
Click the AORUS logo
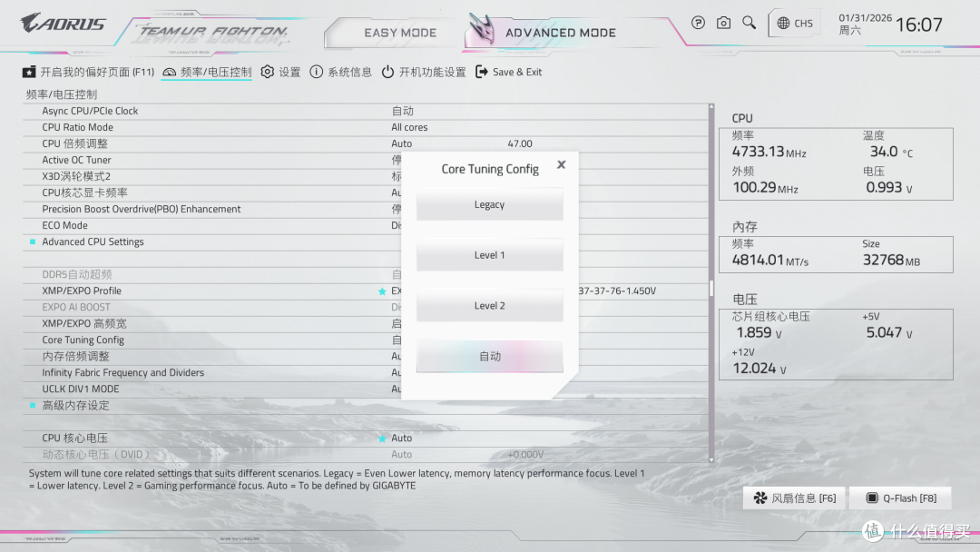click(64, 23)
